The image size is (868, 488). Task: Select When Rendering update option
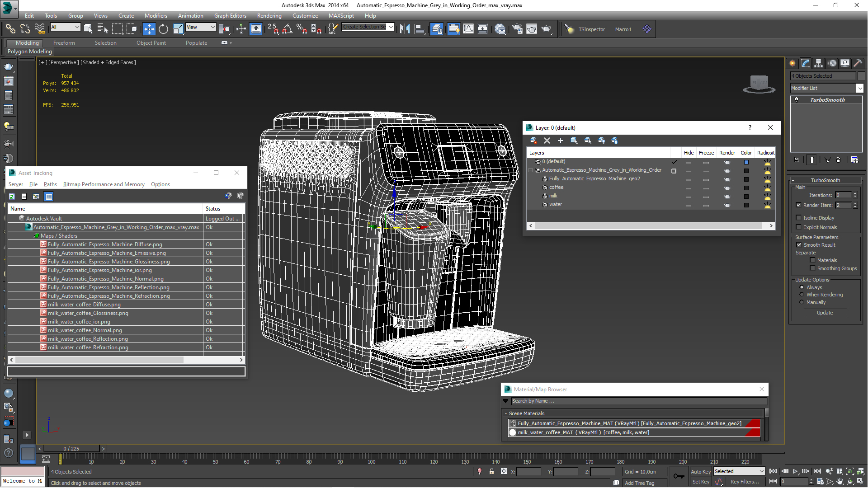pyautogui.click(x=802, y=295)
